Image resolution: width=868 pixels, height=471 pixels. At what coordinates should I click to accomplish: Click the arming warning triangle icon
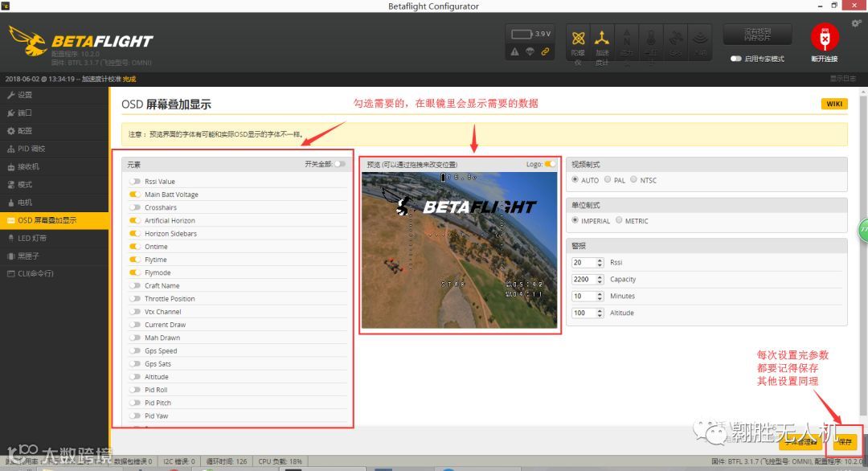point(515,51)
